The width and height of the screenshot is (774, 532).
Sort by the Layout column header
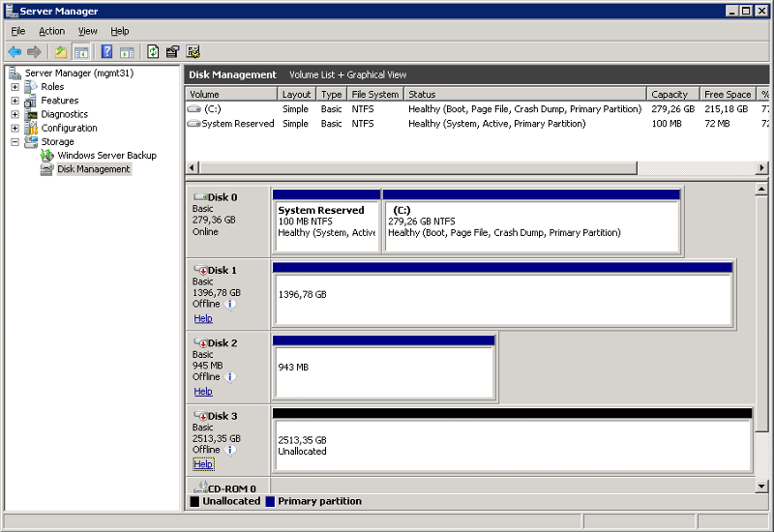coord(296,94)
